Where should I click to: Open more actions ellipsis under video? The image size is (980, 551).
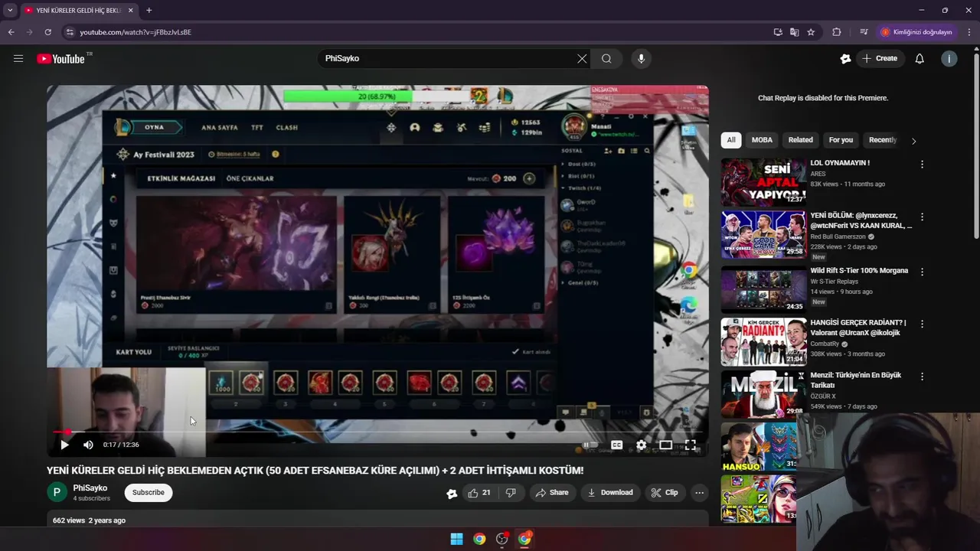pos(699,493)
